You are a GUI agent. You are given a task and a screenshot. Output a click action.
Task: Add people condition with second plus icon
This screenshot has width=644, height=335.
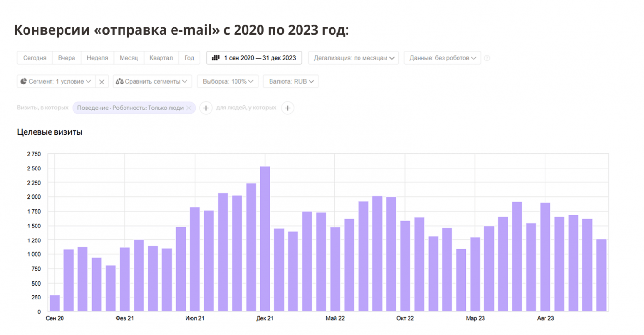click(287, 108)
